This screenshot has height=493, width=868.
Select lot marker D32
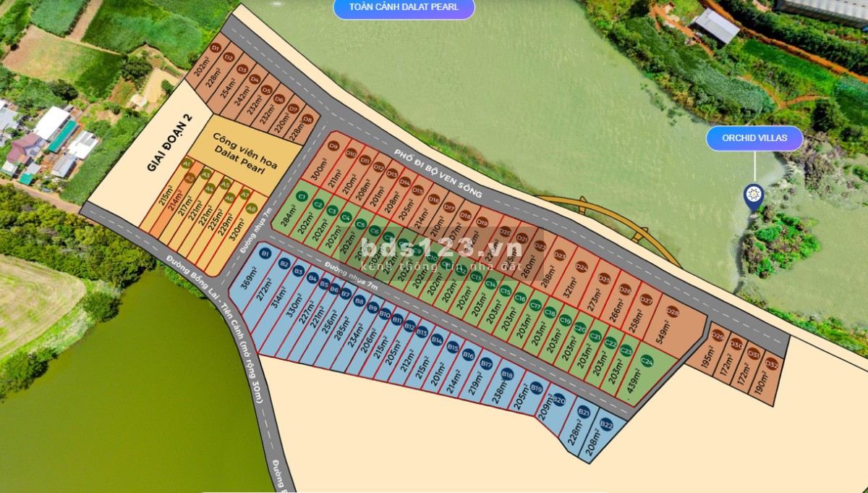tap(772, 363)
